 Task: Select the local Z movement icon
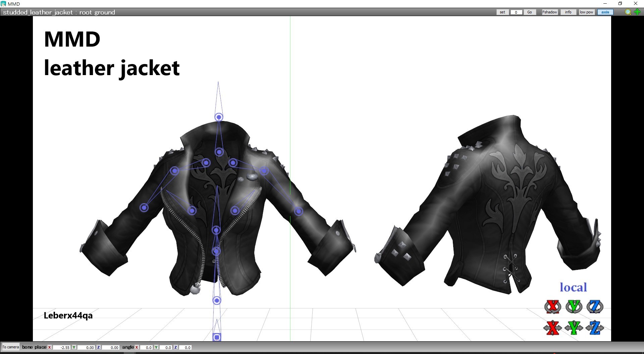coord(596,328)
